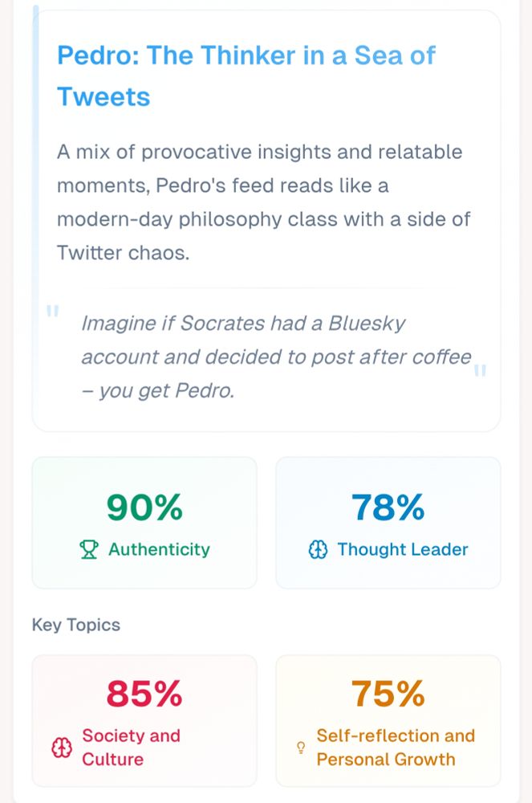Click the 90% progress value
This screenshot has width=532, height=803.
(x=144, y=507)
